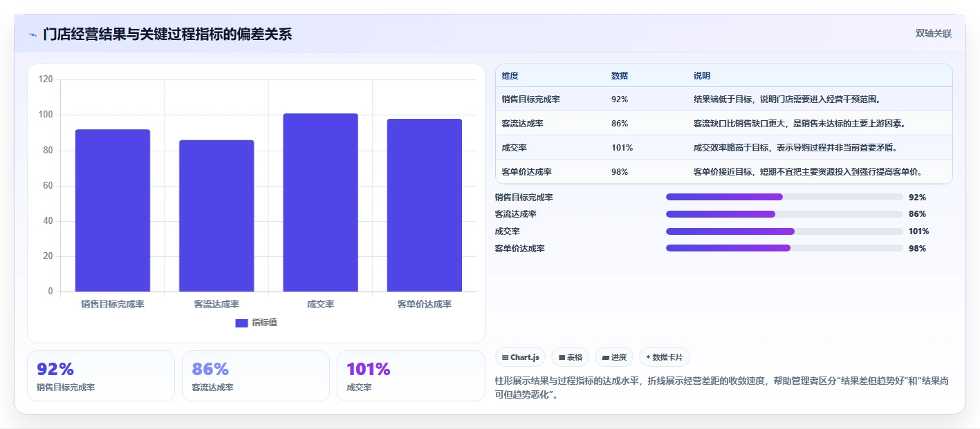Click the description starting 结果端低于目标

pos(787,99)
